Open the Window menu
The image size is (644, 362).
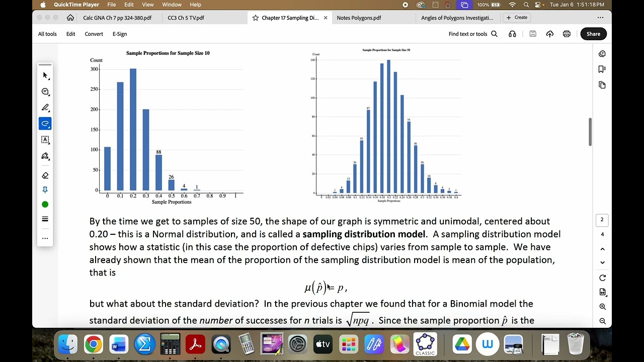(x=172, y=5)
